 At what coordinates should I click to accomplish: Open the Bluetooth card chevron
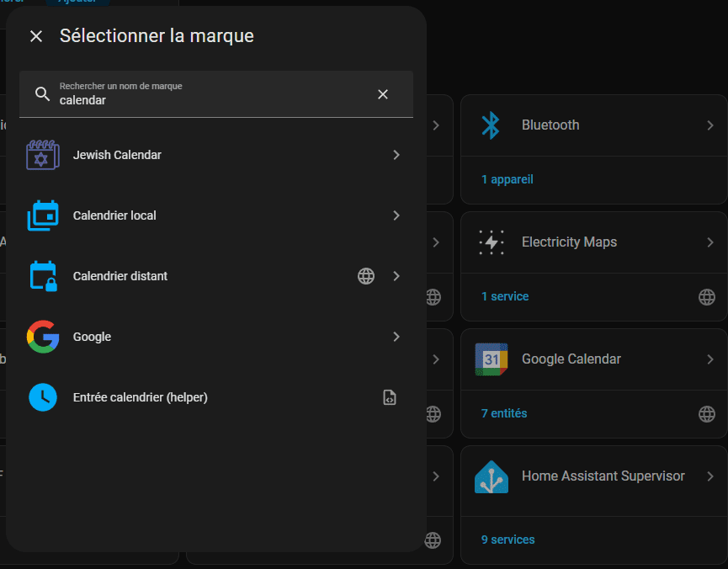pyautogui.click(x=710, y=125)
